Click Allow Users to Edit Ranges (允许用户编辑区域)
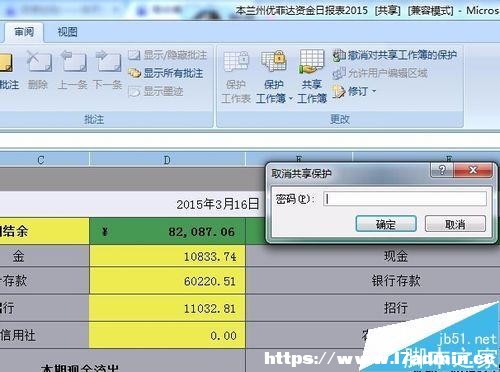 380,73
